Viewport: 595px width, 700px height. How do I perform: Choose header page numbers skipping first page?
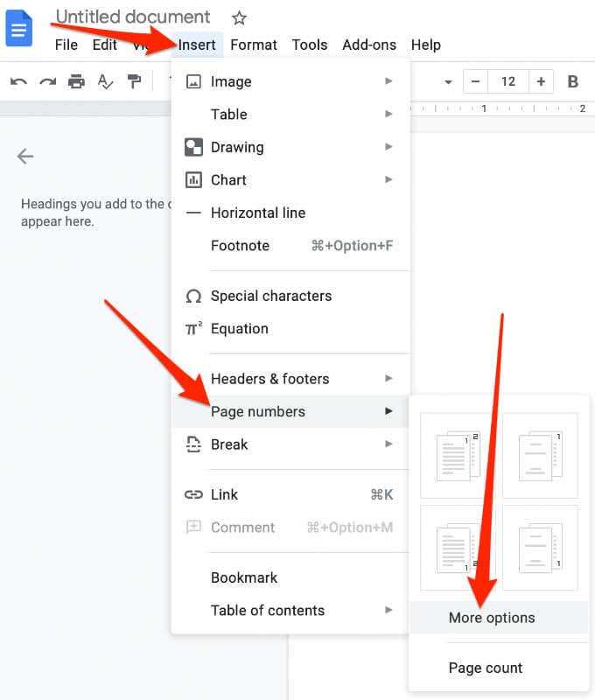click(540, 455)
